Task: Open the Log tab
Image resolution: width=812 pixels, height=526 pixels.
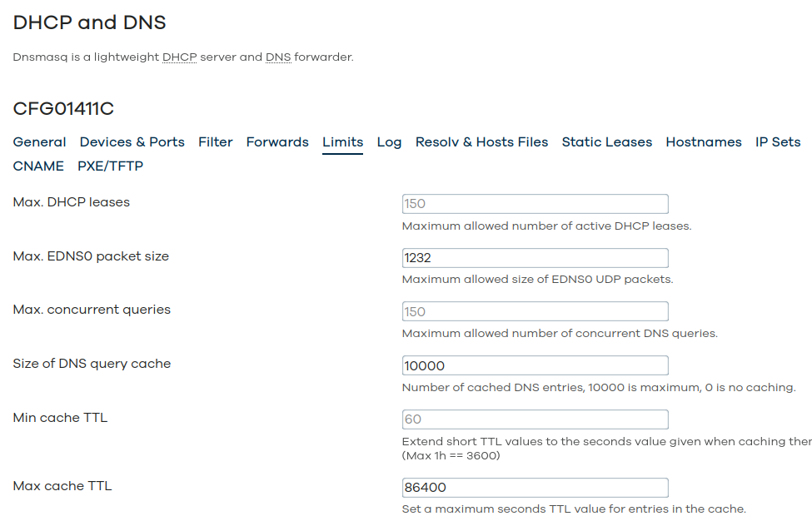Action: pyautogui.click(x=390, y=141)
